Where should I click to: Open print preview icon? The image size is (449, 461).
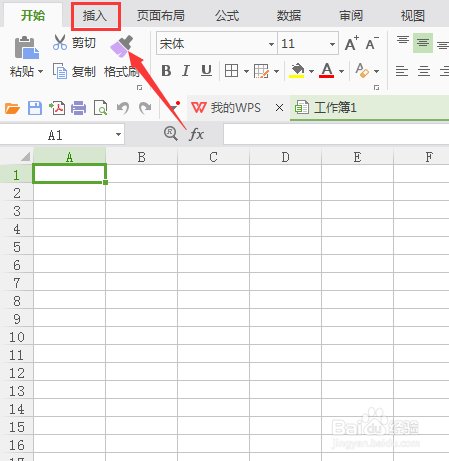point(100,108)
